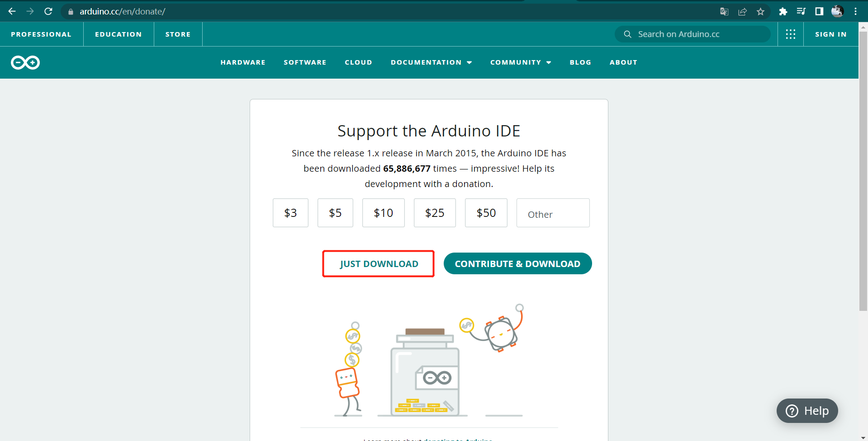Click the share page icon

(x=742, y=12)
